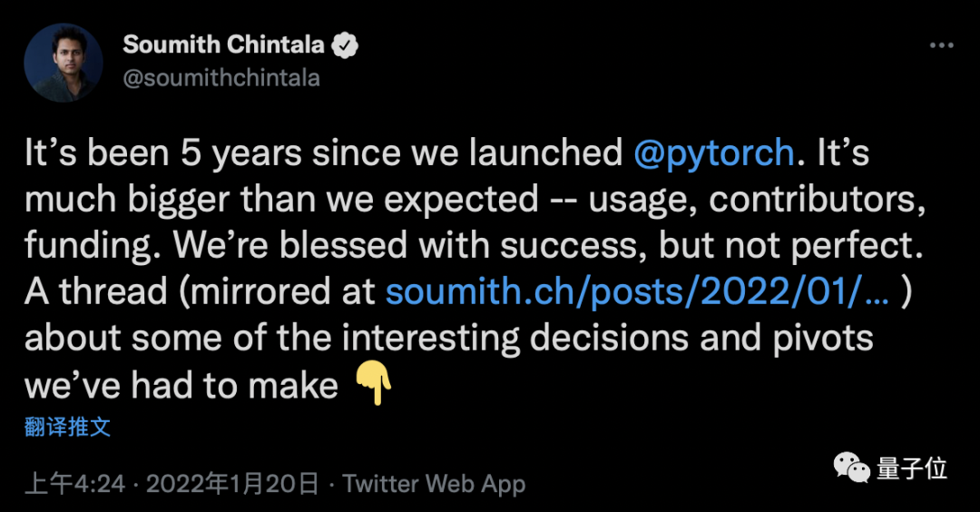Click the 上午4:24 timestamp
Image resolution: width=980 pixels, height=512 pixels.
pyautogui.click(x=74, y=484)
